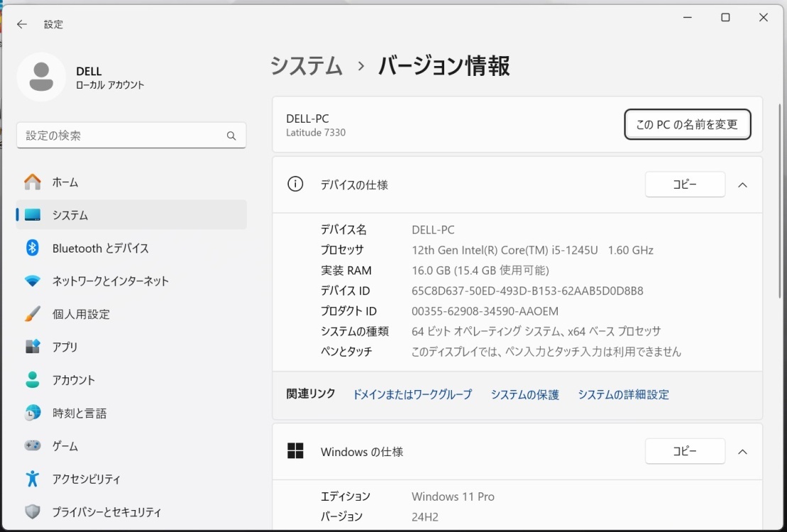Open the Privacy & Security shield icon
Viewport: 787px width, 532px height.
[33, 511]
